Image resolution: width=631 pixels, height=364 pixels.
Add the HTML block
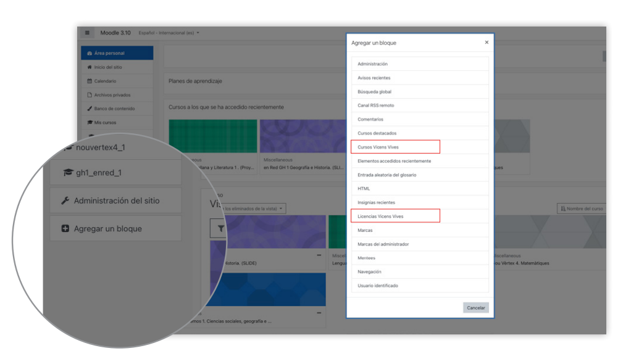tap(420, 189)
